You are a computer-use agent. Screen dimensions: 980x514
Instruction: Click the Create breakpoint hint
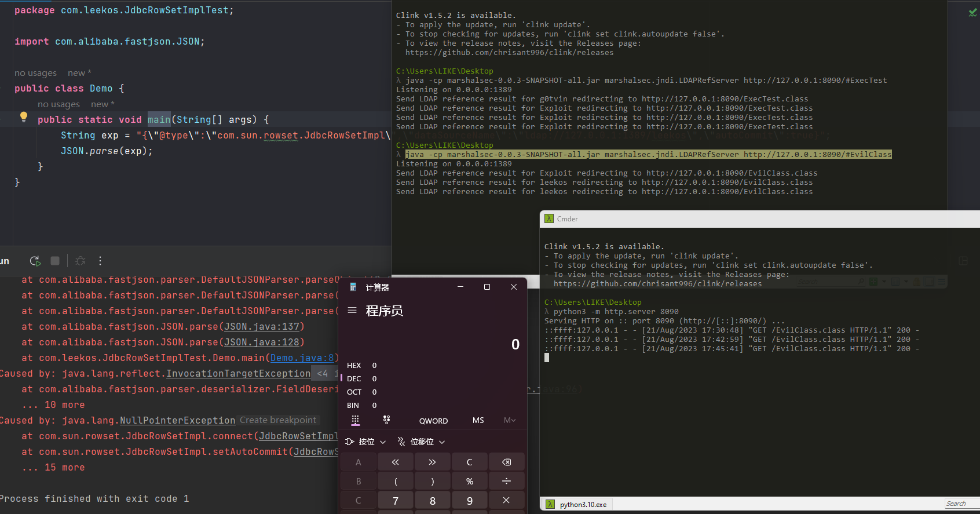[x=278, y=420]
